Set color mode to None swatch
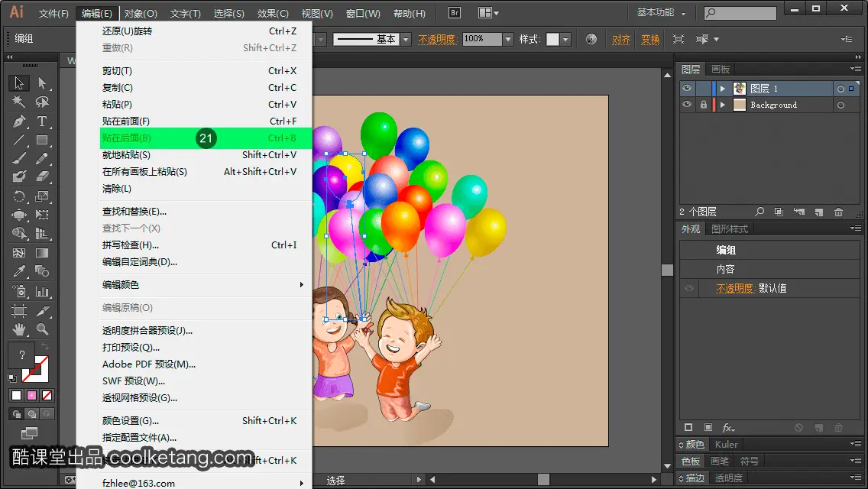The width and height of the screenshot is (868, 489). [47, 396]
